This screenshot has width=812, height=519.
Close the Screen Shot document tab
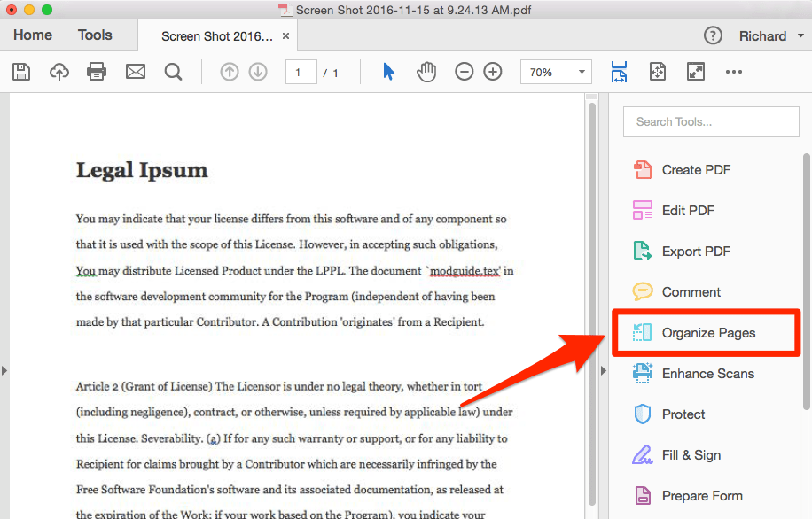pos(285,36)
